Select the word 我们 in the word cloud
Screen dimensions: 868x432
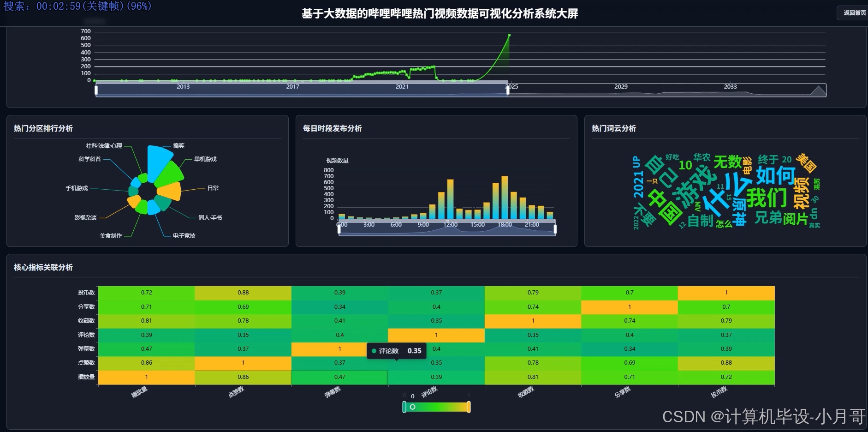coord(767,198)
